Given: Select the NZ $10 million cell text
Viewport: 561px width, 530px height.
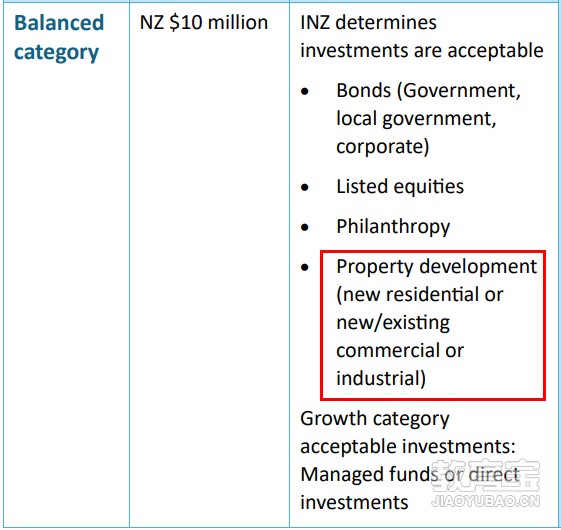Looking at the screenshot, I should pyautogui.click(x=204, y=23).
